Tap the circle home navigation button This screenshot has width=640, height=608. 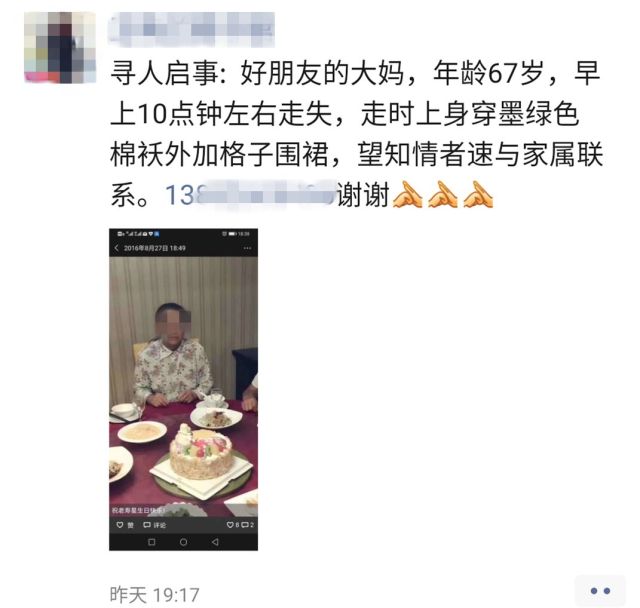(184, 542)
